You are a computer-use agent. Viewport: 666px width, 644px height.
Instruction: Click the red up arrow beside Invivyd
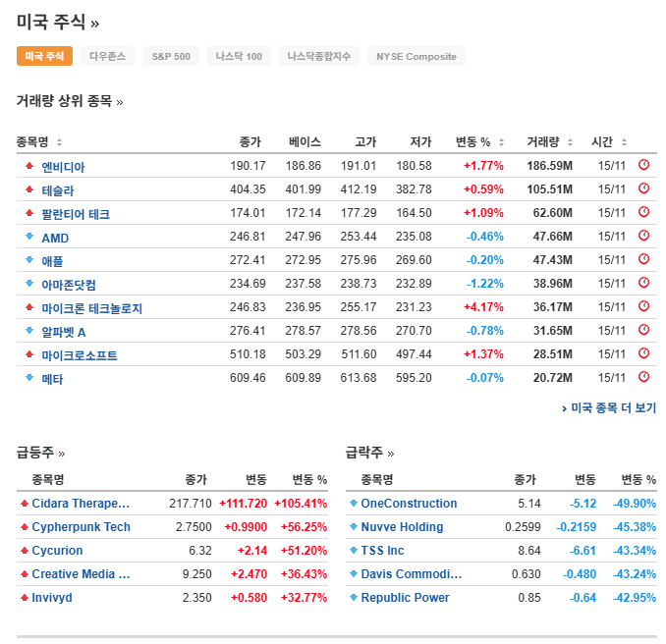[25, 598]
